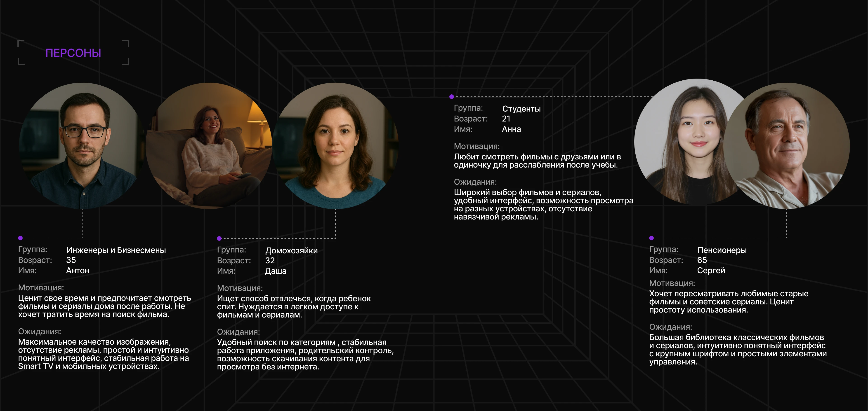
Task: Click the Пенсионеры group label
Action: click(722, 250)
